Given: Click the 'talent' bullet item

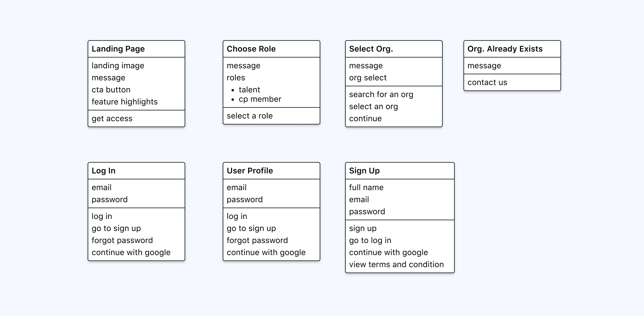Looking at the screenshot, I should [249, 90].
